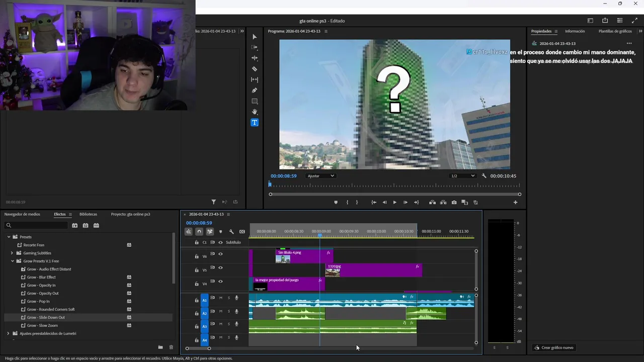Toggle Subtítulo track visibility
The width and height of the screenshot is (644, 362).
(220, 242)
